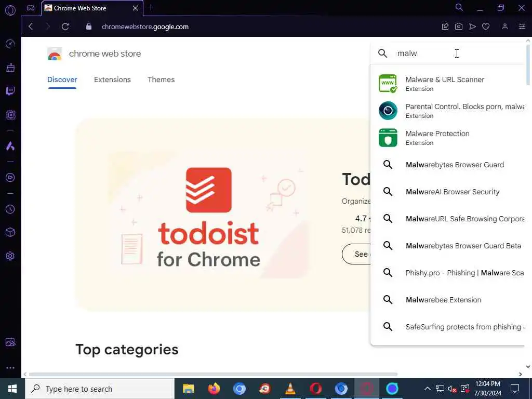Open the Aria AI icon in sidebar
This screenshot has width=532, height=399.
point(10,146)
